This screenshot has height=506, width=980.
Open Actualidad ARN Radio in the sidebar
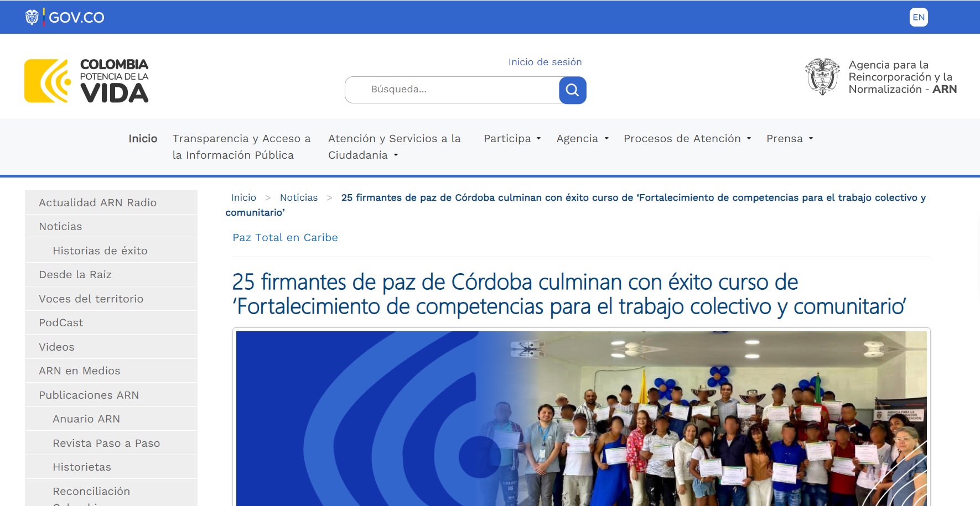click(111, 202)
